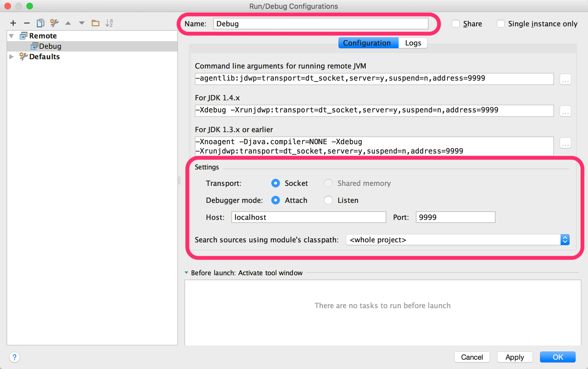Click the ellipsis button beside JDK 1.4.x arguments
Viewport: 588px width, 369px height.
pyautogui.click(x=565, y=111)
